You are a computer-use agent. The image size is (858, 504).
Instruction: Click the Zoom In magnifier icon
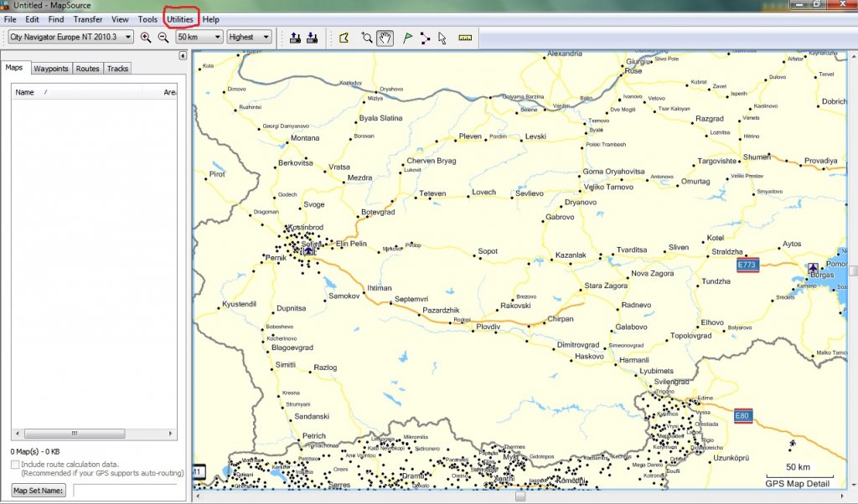tap(146, 37)
